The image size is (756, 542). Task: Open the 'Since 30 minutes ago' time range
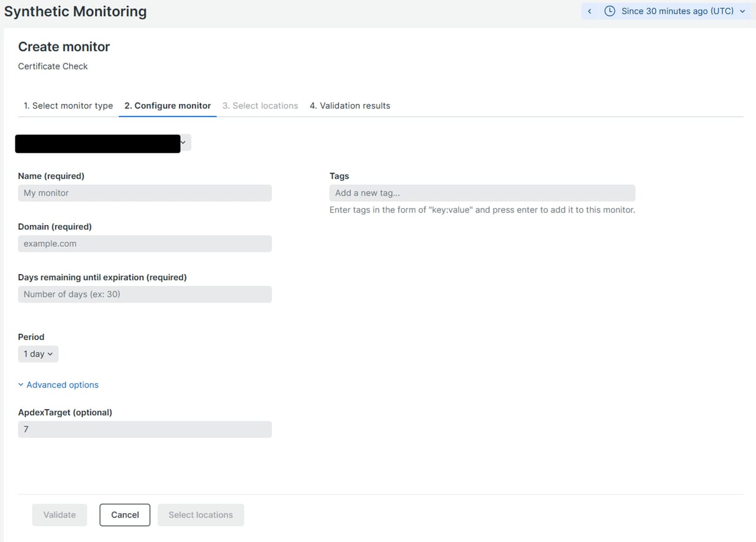pyautogui.click(x=677, y=11)
